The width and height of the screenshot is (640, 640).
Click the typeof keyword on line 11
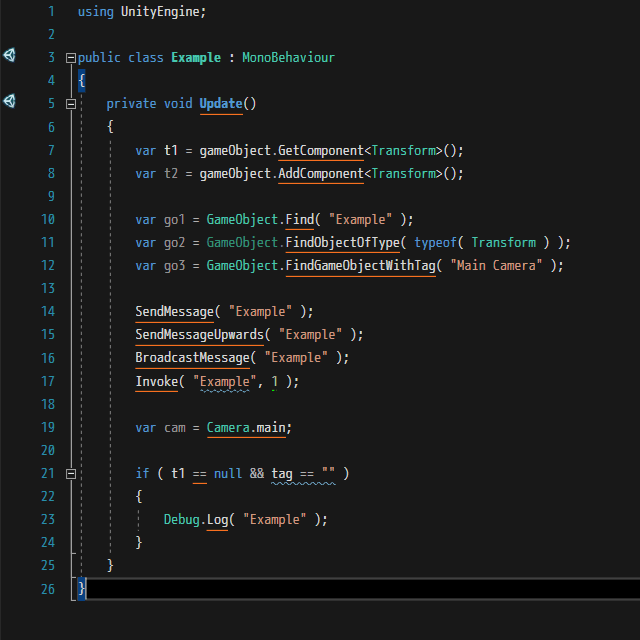pos(436,243)
